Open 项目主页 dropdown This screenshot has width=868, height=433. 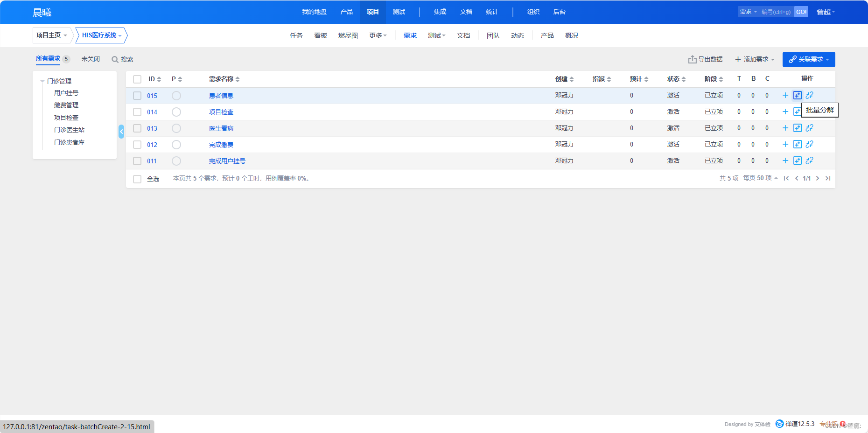(x=52, y=35)
